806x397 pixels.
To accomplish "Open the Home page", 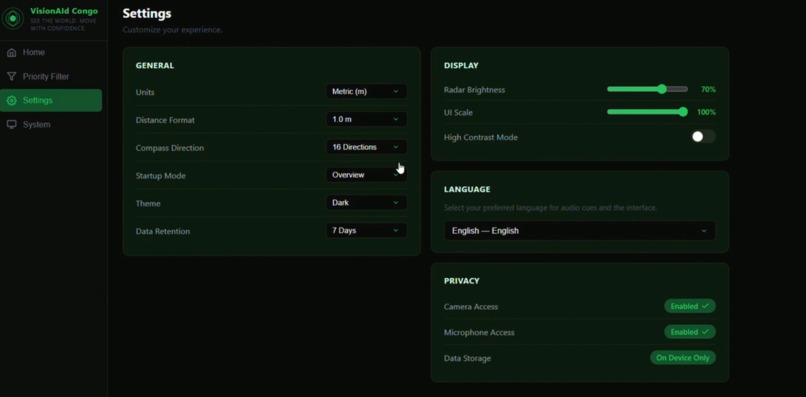I will pos(51,52).
